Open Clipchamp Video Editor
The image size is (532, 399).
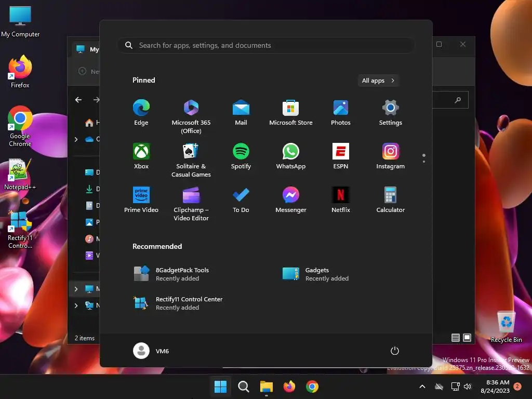click(x=191, y=204)
